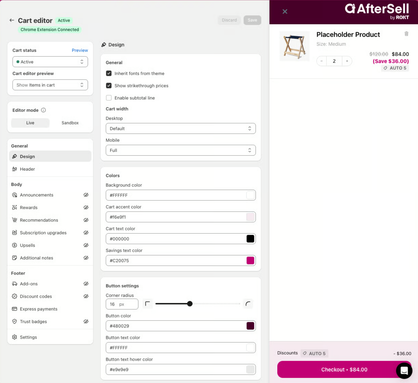Screen dimensions: 418x383
Task: Click the Corner radius slider handle
Action: tap(190, 304)
